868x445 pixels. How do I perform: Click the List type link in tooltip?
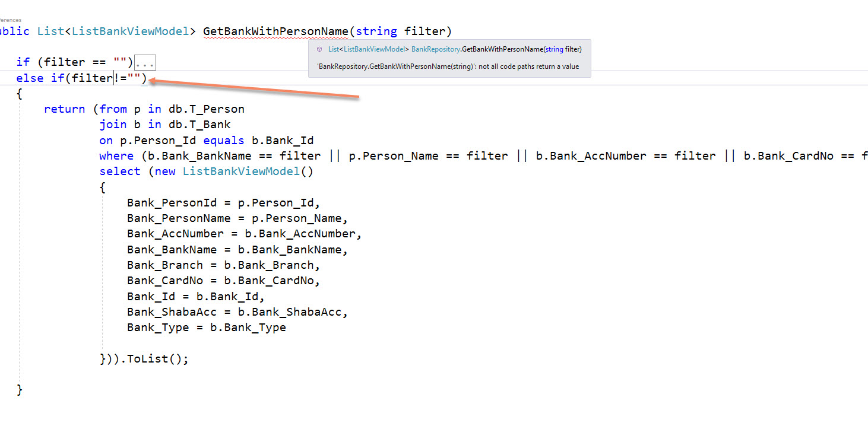(x=334, y=49)
